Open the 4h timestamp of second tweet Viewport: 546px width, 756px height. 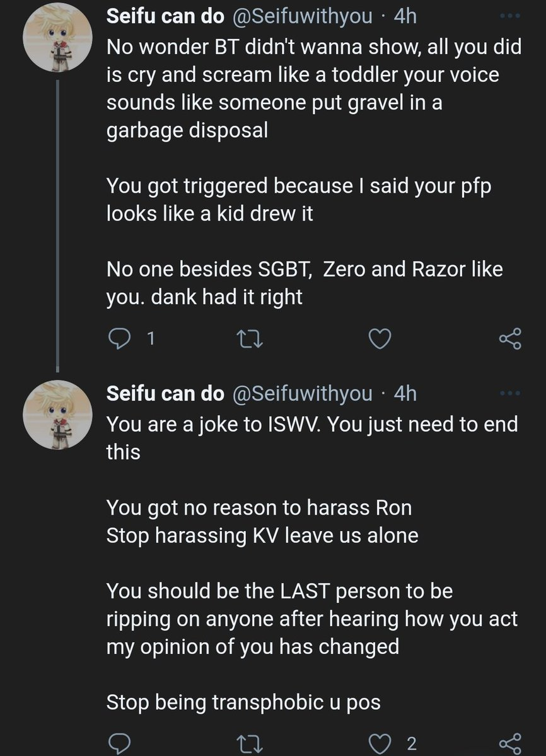click(x=405, y=394)
